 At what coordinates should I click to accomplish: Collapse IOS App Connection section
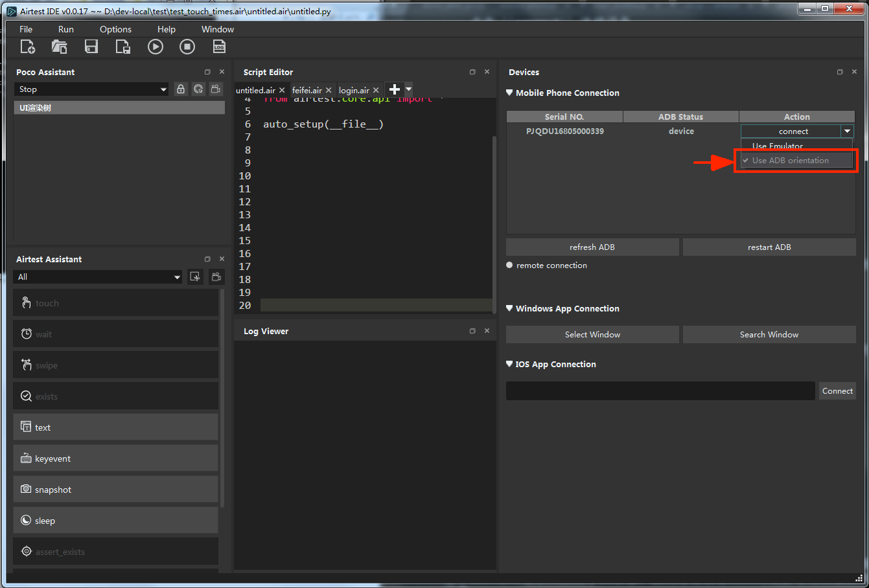click(509, 364)
